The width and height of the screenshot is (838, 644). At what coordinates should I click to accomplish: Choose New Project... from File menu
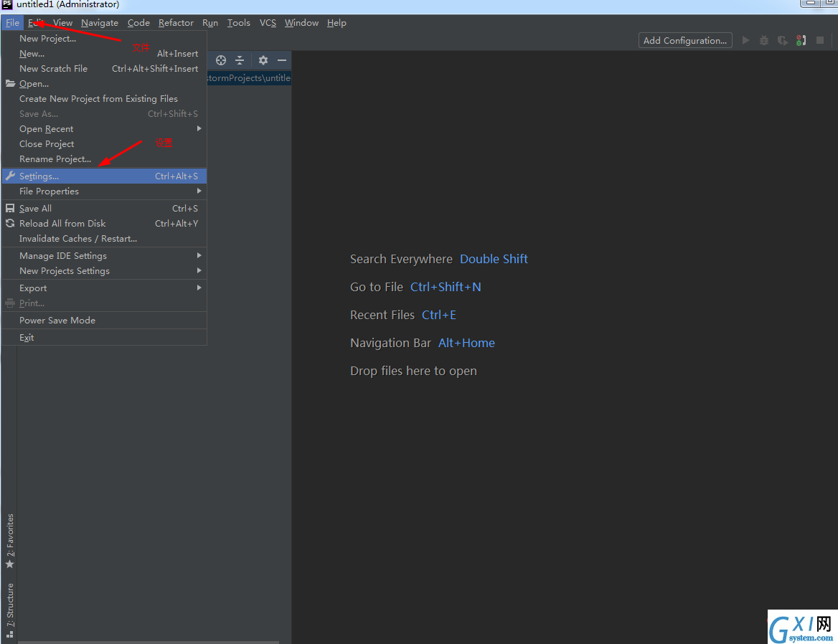click(x=104, y=39)
